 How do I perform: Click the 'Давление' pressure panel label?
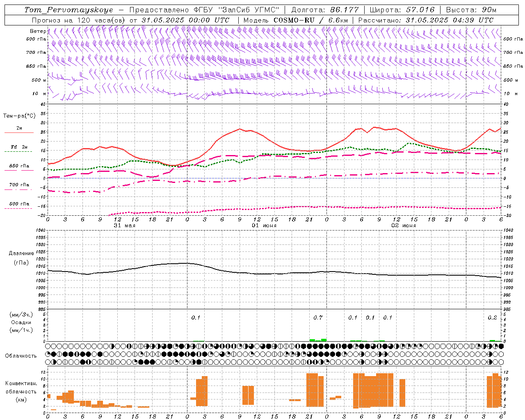(x=21, y=253)
